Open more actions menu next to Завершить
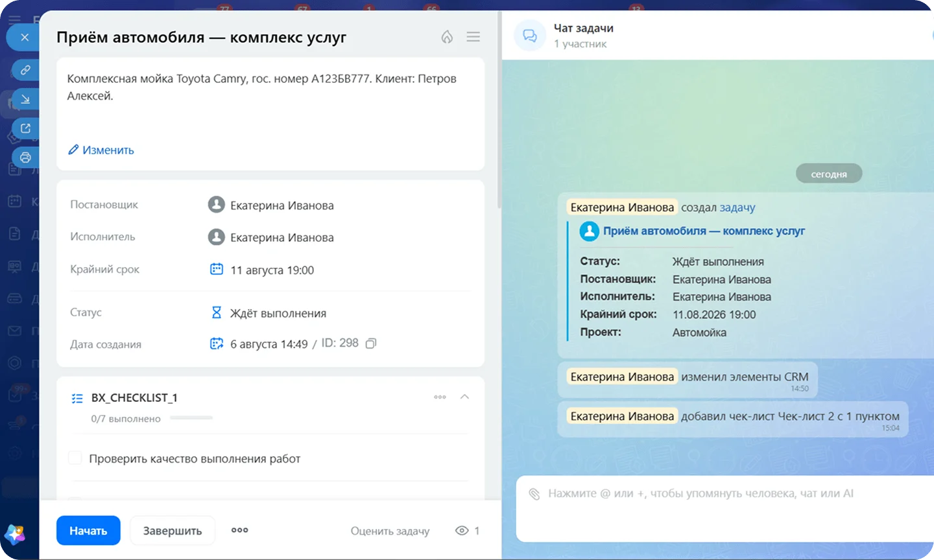 point(240,530)
